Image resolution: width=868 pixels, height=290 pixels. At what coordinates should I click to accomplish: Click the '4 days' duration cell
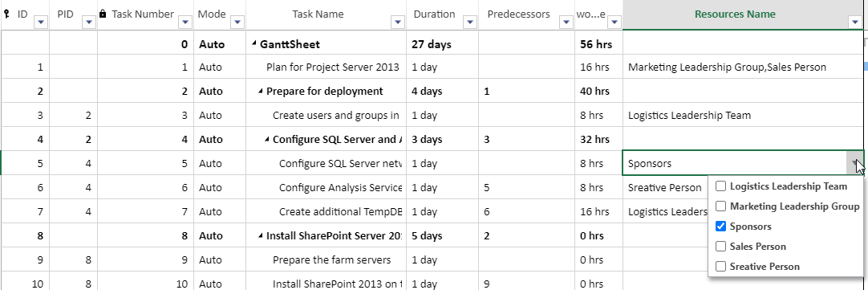click(x=443, y=92)
